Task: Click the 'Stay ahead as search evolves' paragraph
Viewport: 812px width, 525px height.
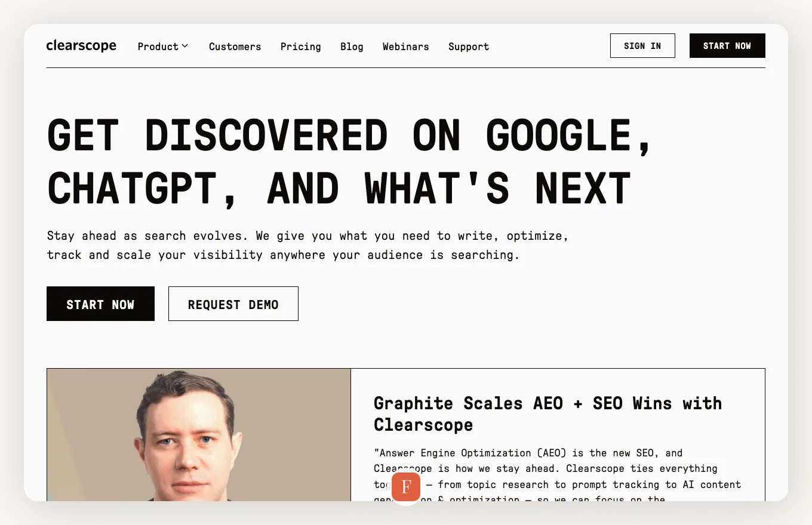Action: click(x=307, y=245)
